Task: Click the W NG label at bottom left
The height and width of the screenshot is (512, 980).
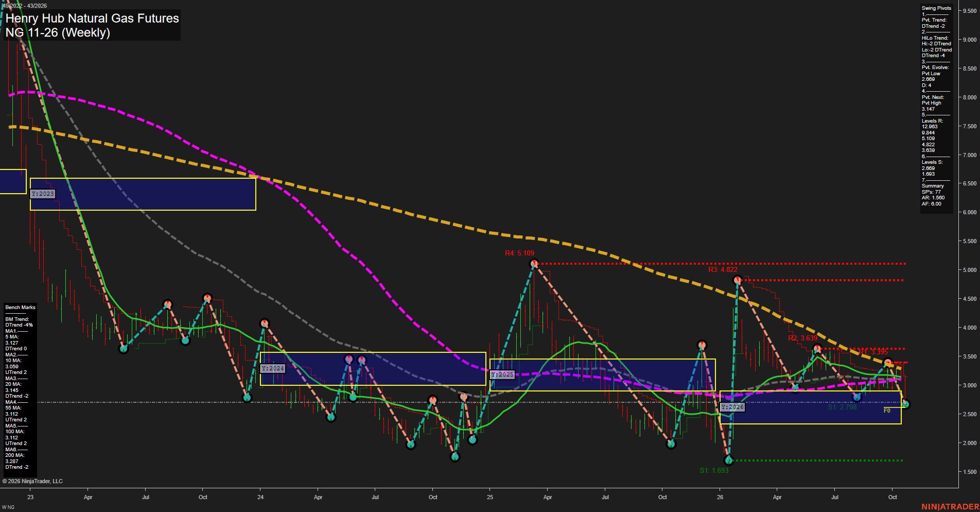Action: tap(8, 507)
